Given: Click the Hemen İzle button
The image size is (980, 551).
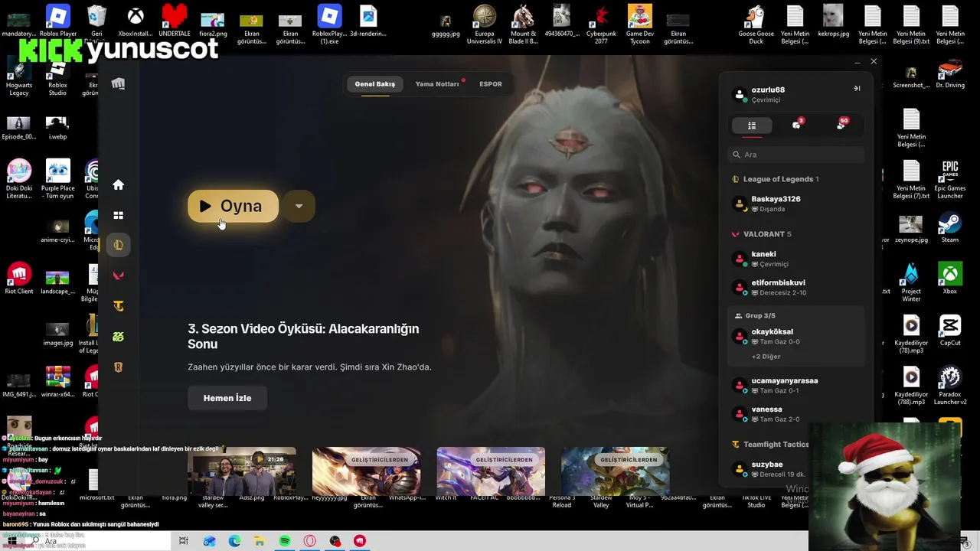Looking at the screenshot, I should point(227,398).
